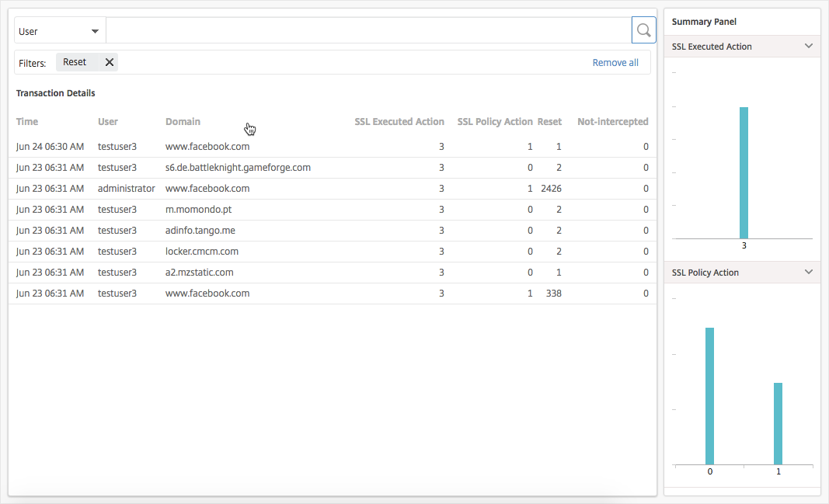The image size is (829, 504).
Task: Remove the Reset filter using its X icon
Action: coord(108,62)
